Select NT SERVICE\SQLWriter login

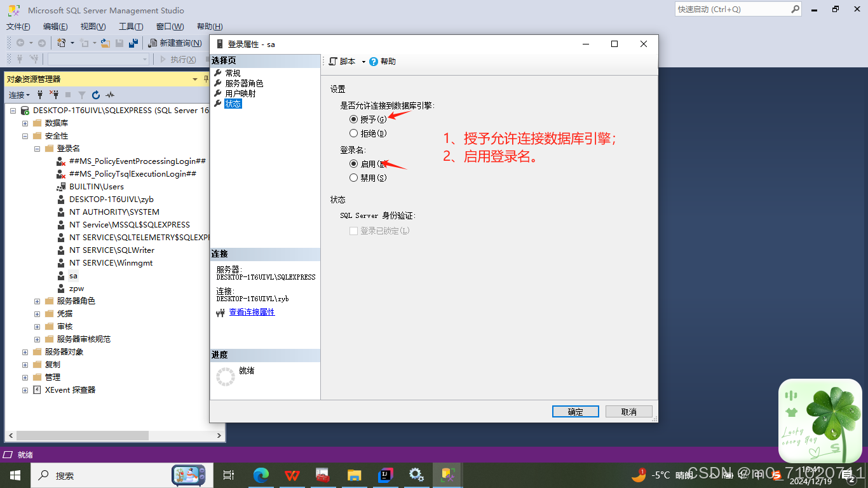point(112,250)
